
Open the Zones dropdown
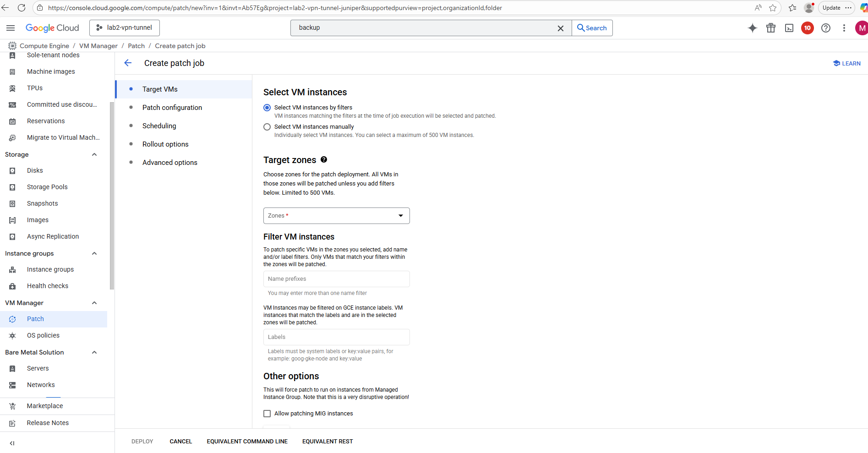(337, 216)
